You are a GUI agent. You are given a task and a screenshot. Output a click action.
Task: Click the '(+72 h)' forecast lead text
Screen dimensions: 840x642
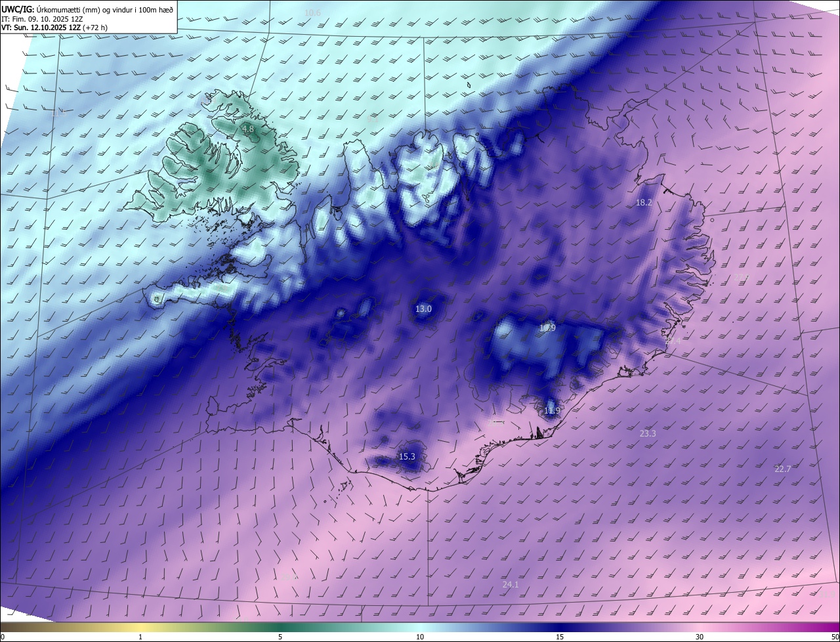96,28
